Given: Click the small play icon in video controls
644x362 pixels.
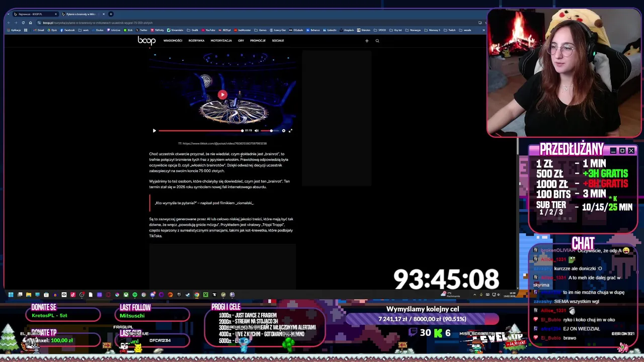Looking at the screenshot, I should pos(154,131).
